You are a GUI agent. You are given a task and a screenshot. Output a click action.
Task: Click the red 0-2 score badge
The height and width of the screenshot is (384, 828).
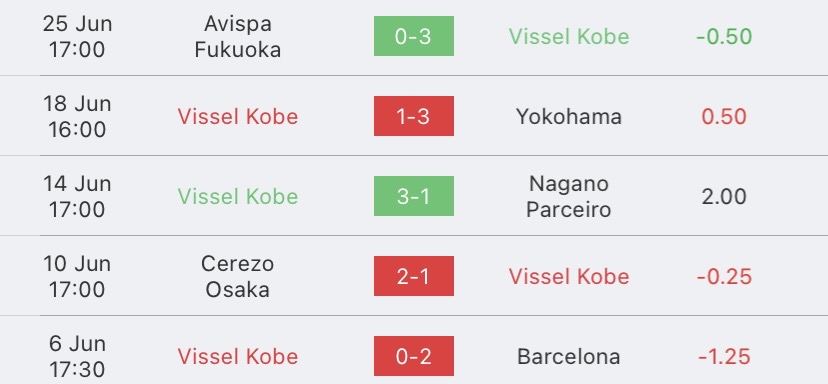pyautogui.click(x=413, y=356)
